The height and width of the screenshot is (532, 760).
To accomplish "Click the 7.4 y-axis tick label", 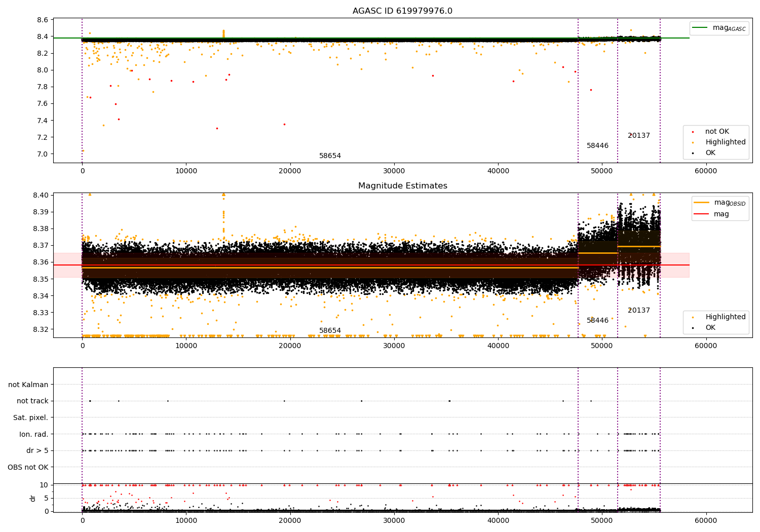I will [x=43, y=121].
